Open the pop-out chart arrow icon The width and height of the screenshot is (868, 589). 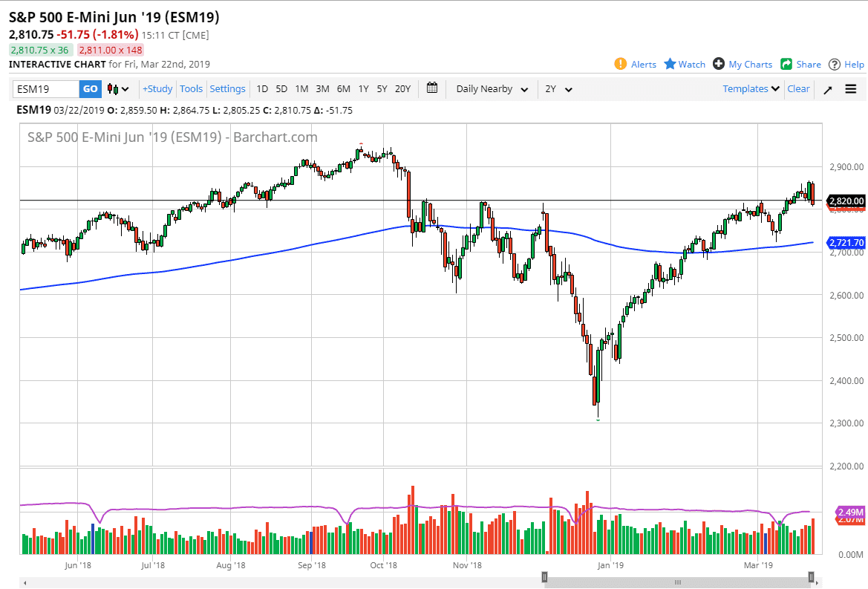[x=827, y=88]
